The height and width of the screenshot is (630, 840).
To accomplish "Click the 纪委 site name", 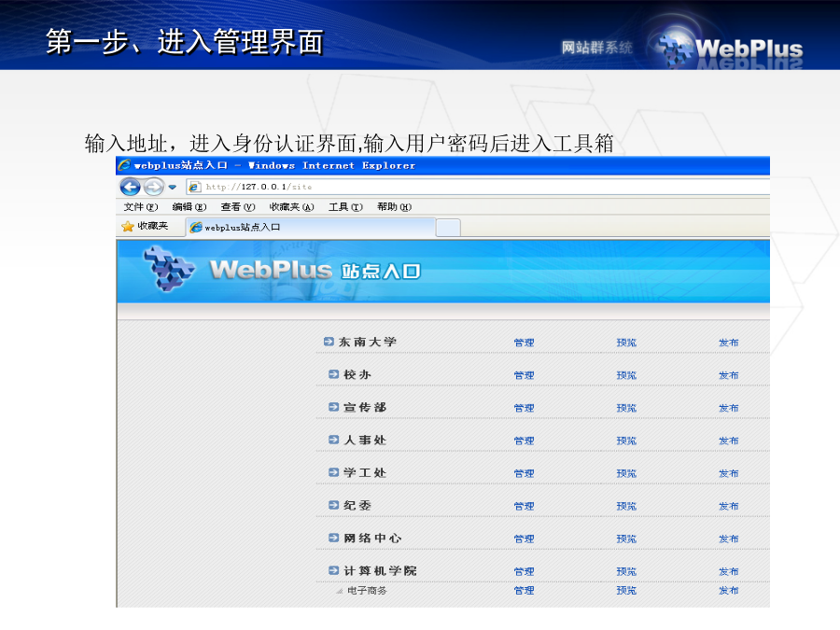I will 357,505.
